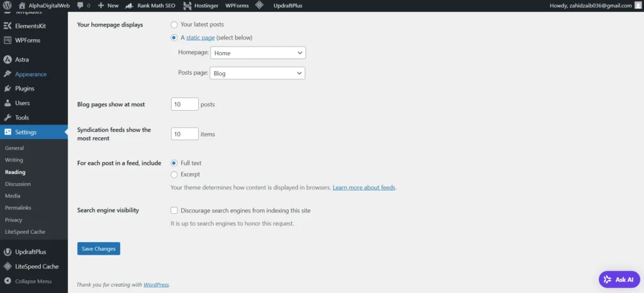The height and width of the screenshot is (293, 644).
Task: Click the Ask AI button
Action: 619,279
